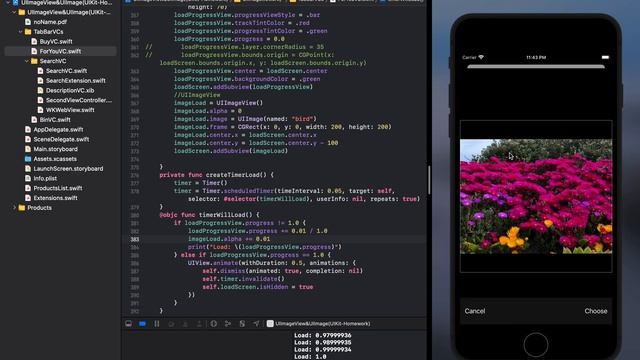Click the 11:43 PM simulator clock
Viewport: 640px width, 360px height.
pos(536,58)
